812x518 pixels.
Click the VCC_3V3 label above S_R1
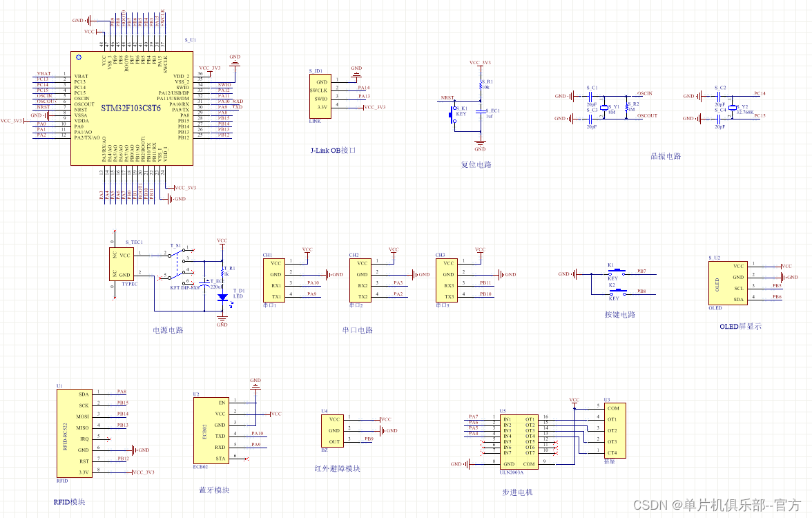(480, 63)
